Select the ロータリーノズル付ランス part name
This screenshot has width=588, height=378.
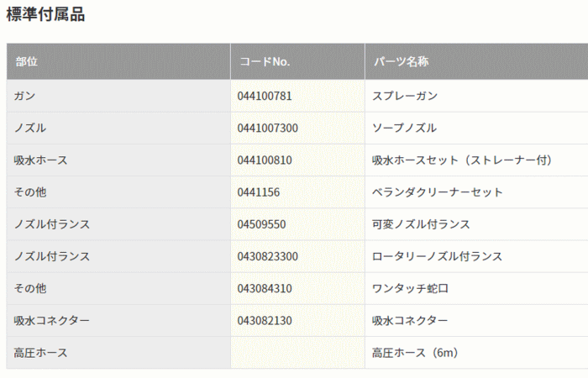pos(437,256)
